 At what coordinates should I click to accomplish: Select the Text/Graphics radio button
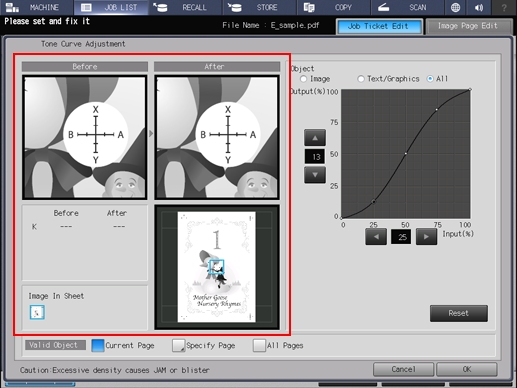pos(360,79)
